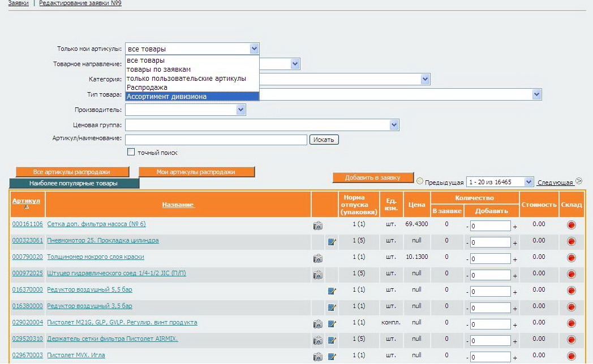The height and width of the screenshot is (364, 593).
Task: Expand the Производитель dropdown
Action: click(x=241, y=110)
